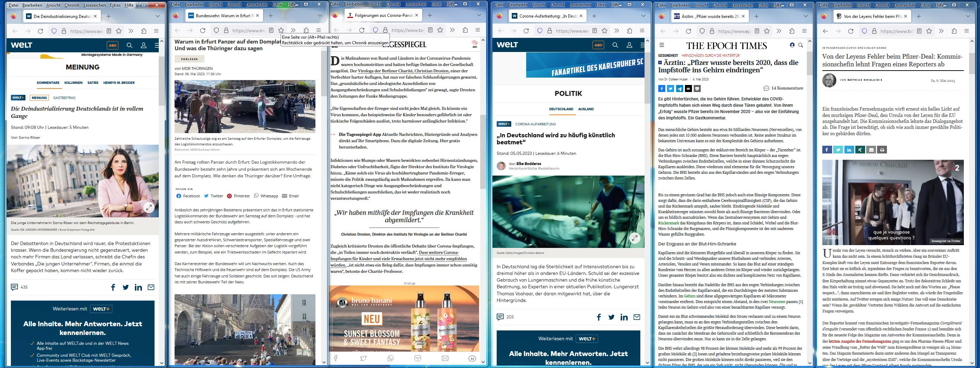Share von der Leyen article on LinkedIn
The image size is (980, 368).
pos(849,150)
